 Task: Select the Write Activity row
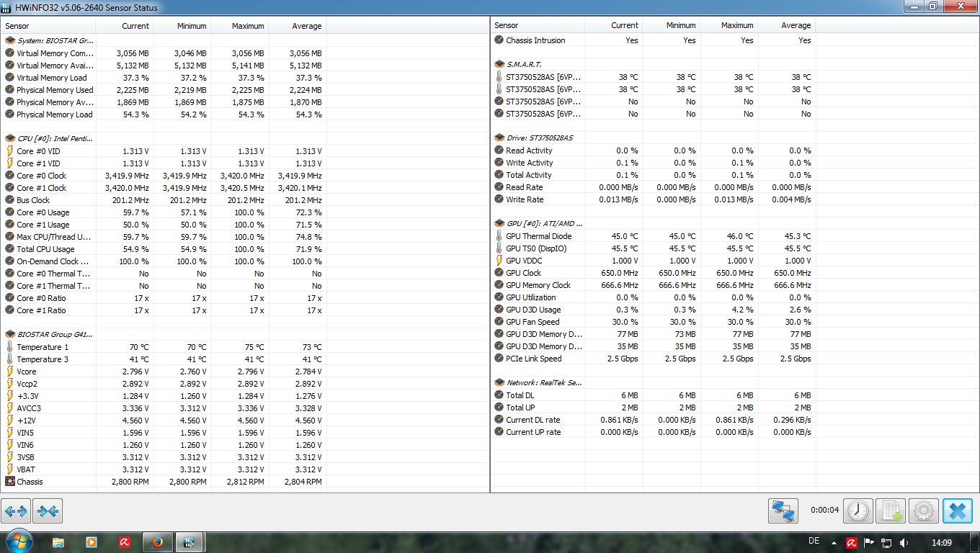point(653,163)
